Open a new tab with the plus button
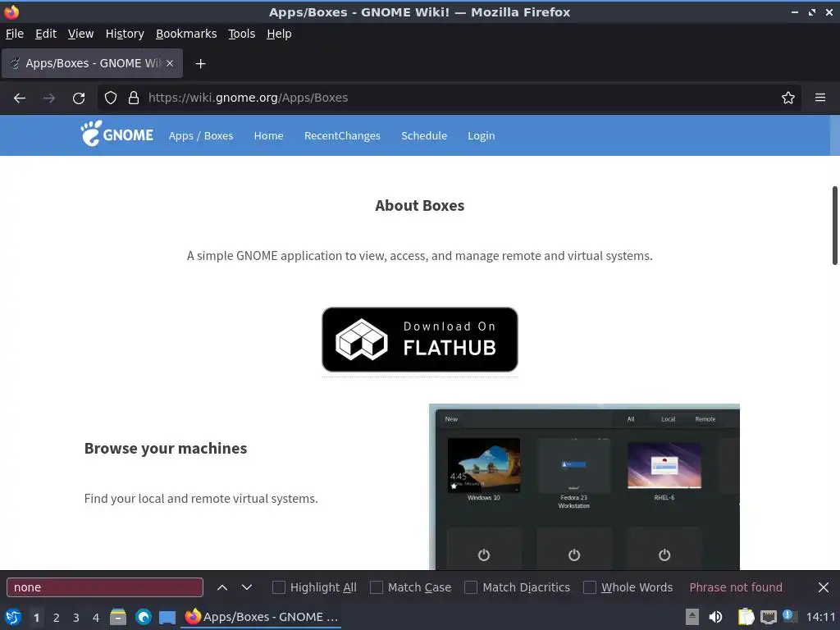Image resolution: width=840 pixels, height=630 pixels. (x=200, y=64)
